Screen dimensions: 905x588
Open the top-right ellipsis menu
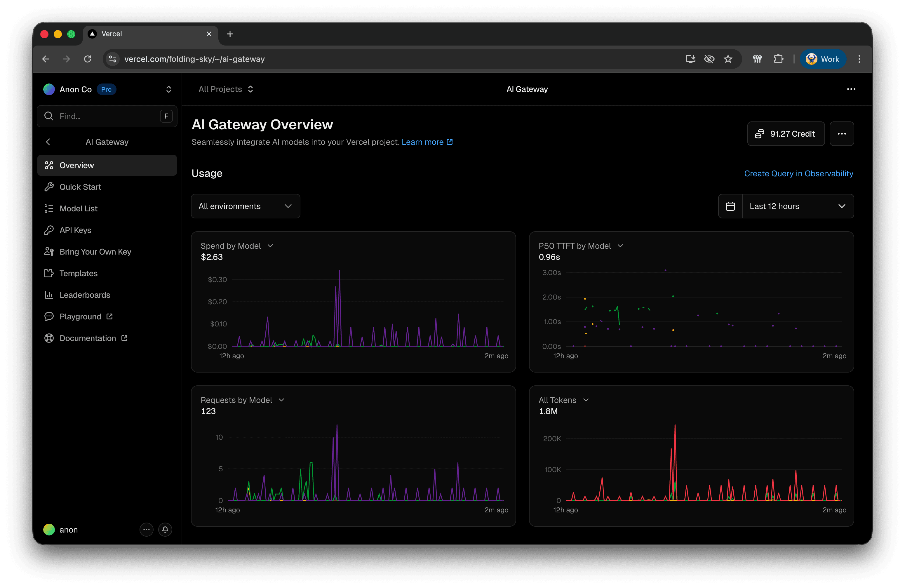click(851, 89)
